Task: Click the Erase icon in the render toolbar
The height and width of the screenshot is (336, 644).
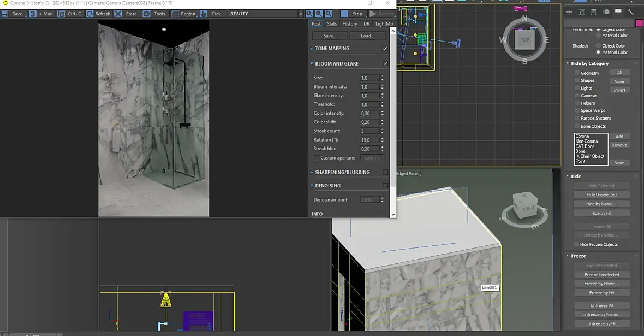Action: 118,14
